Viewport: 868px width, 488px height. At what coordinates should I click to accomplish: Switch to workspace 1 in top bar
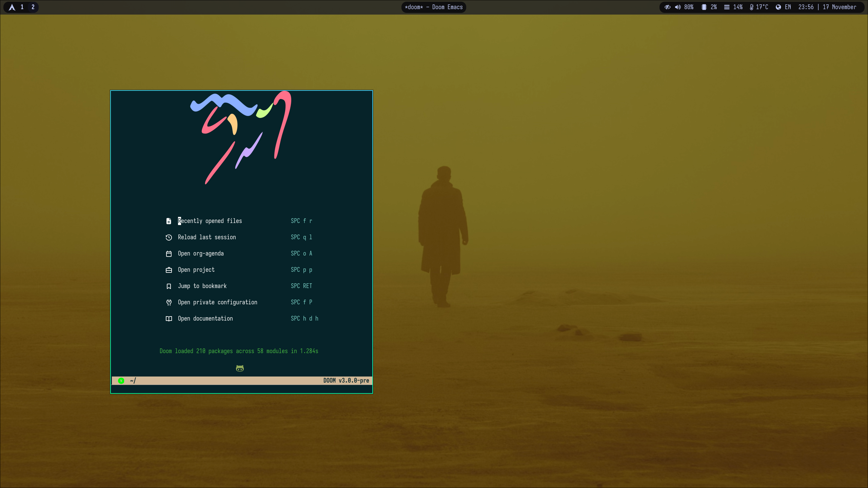tap(22, 7)
